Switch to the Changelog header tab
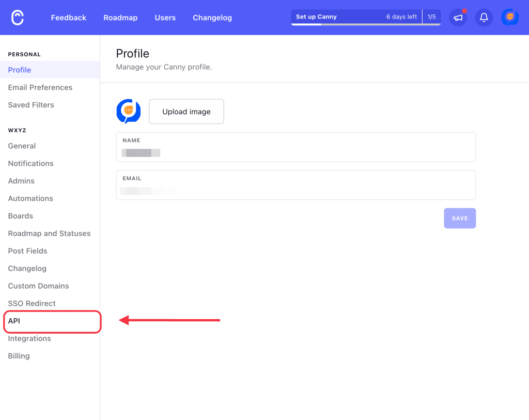 [x=212, y=18]
